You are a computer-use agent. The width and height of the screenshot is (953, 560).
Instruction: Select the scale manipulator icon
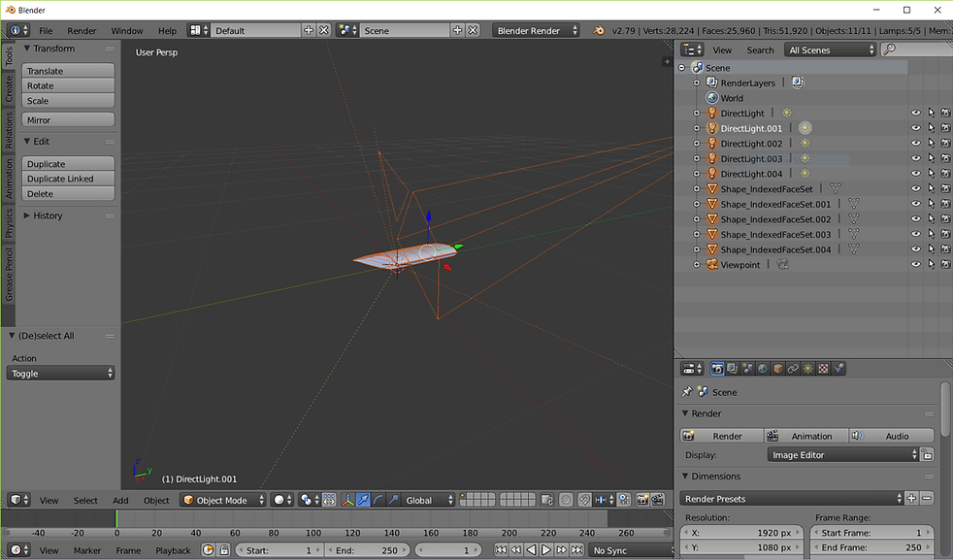coord(393,500)
